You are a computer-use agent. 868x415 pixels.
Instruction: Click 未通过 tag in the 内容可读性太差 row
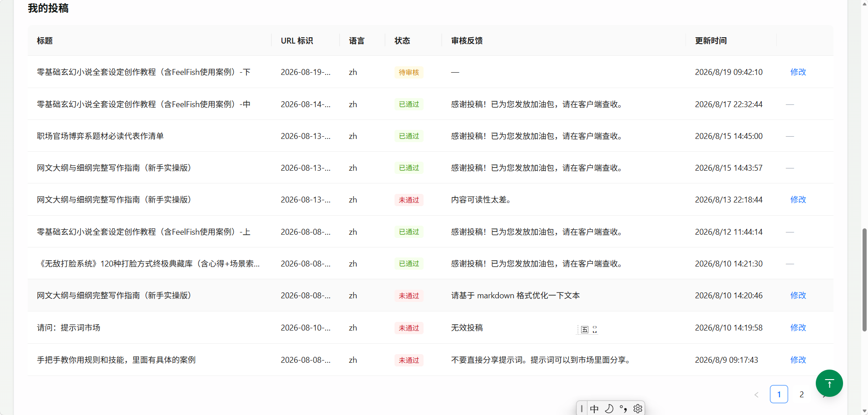click(409, 200)
